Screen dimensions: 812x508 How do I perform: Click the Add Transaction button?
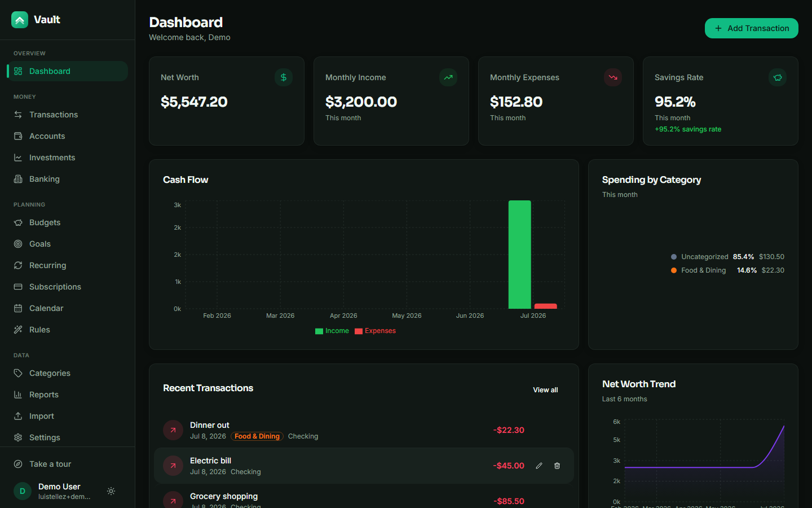click(x=752, y=28)
